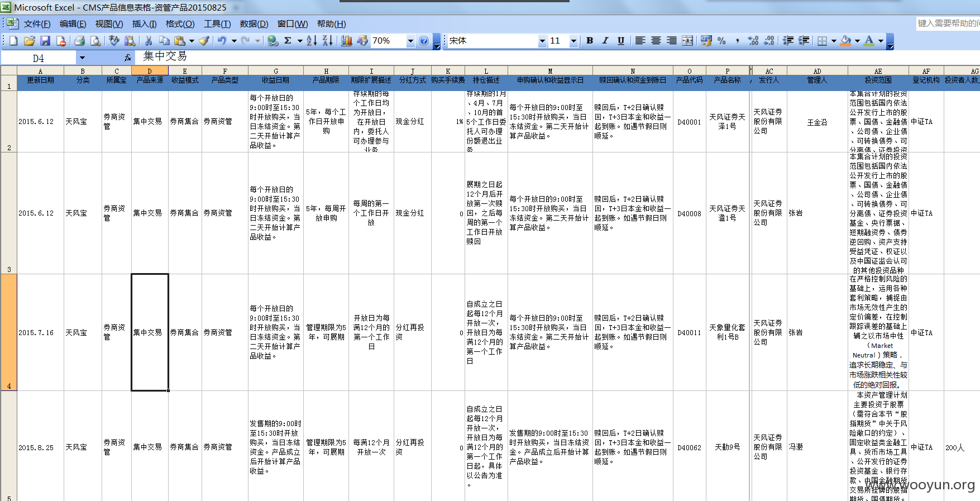Open the font name 宋体 dropdown

tap(542, 41)
